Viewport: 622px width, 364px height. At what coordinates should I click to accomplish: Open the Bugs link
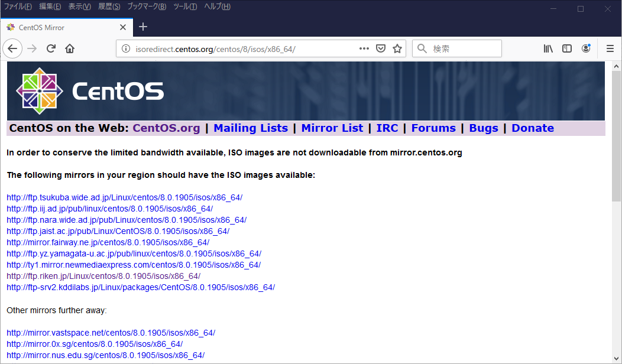(x=484, y=128)
